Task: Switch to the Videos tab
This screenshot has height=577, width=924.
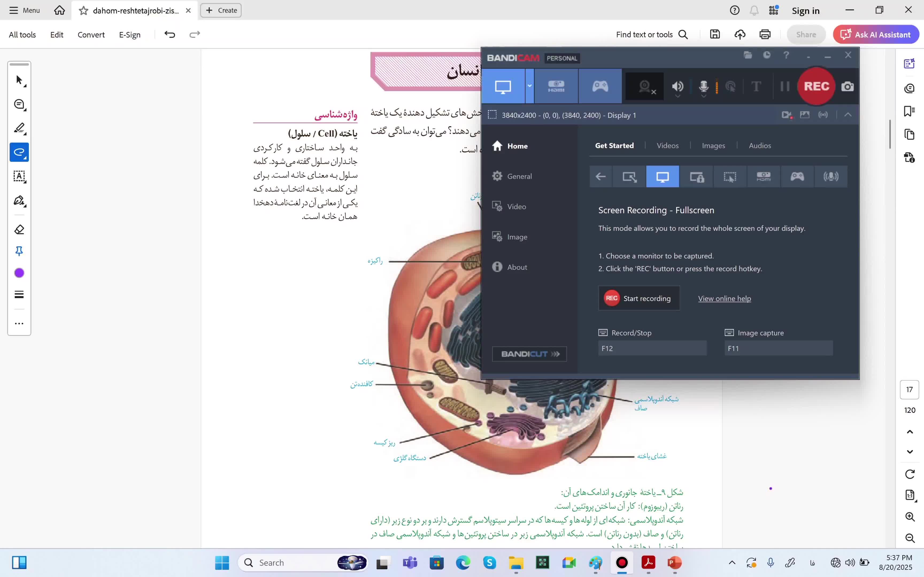Action: pos(667,145)
